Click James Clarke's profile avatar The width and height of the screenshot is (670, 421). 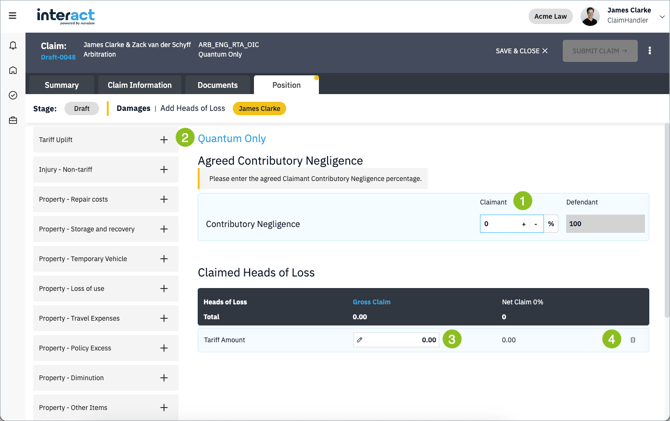point(590,16)
